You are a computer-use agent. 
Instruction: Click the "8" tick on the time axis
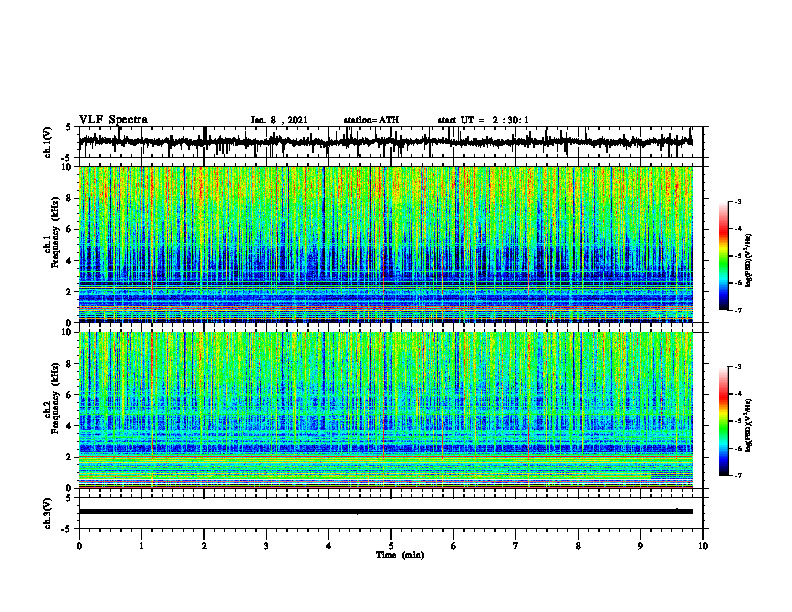pyautogui.click(x=578, y=546)
